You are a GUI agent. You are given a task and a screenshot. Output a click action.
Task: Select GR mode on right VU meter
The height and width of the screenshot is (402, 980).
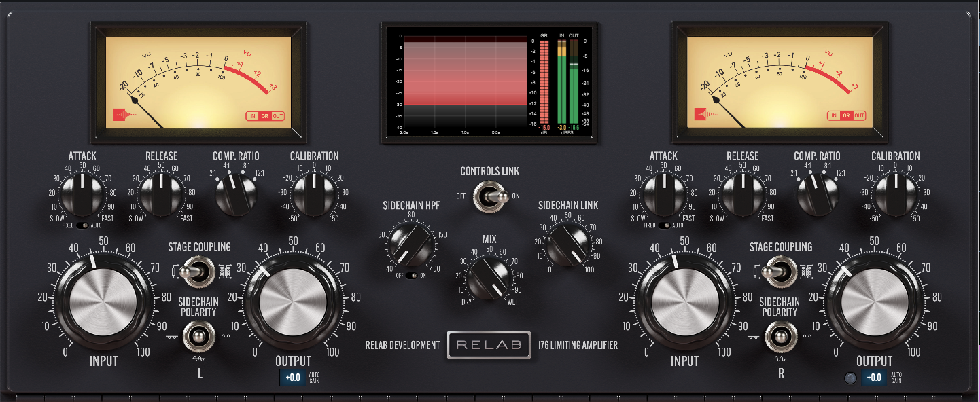[846, 116]
